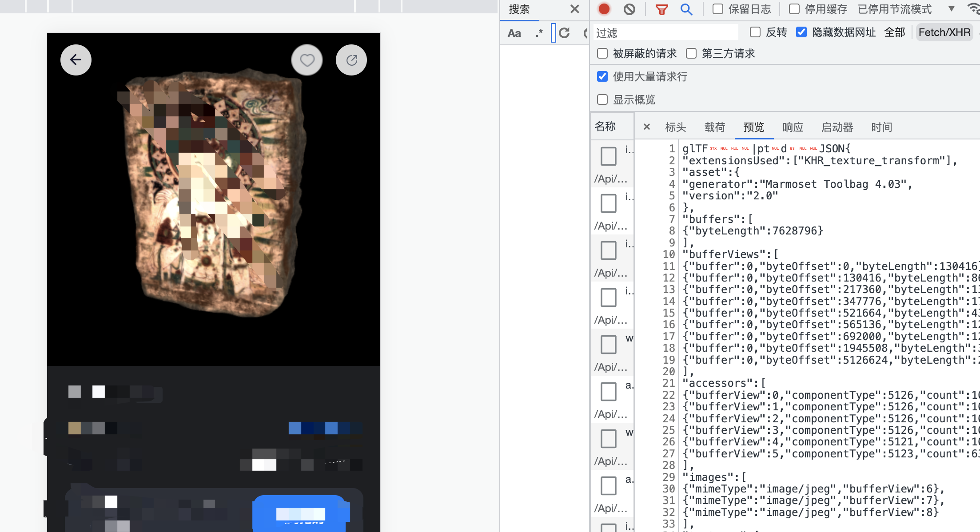
Task: Open throttling dropdown 已停用节流模式
Action: (x=905, y=9)
